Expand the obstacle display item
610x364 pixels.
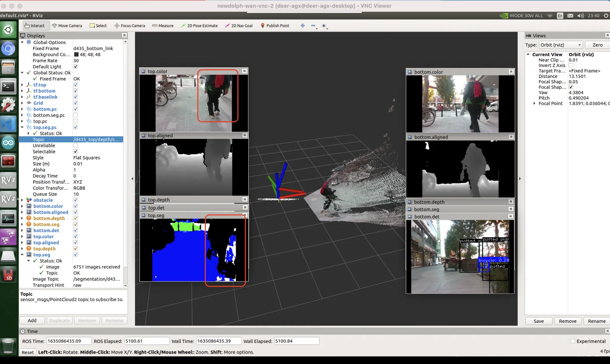(x=22, y=200)
